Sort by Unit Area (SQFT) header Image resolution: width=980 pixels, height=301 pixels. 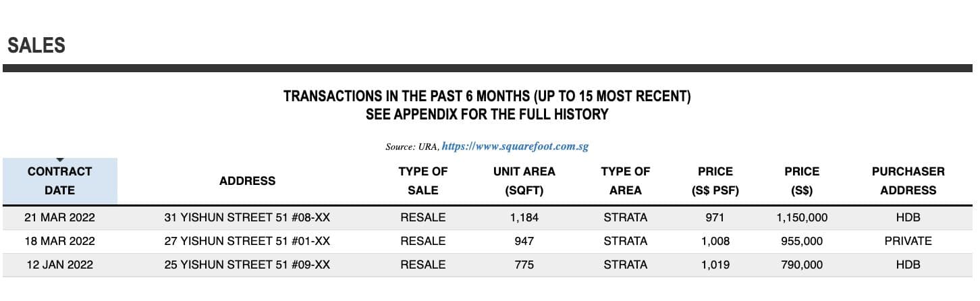524,181
